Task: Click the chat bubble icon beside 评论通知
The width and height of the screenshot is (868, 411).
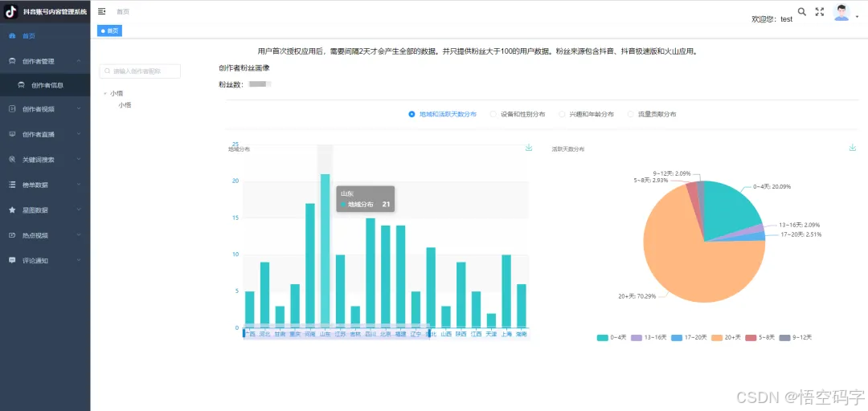Action: pos(12,260)
